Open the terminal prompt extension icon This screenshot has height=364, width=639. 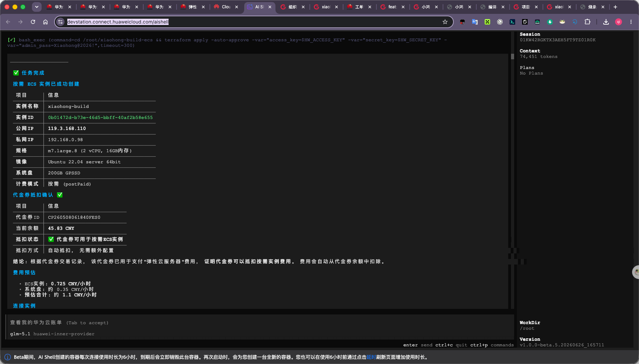point(512,22)
